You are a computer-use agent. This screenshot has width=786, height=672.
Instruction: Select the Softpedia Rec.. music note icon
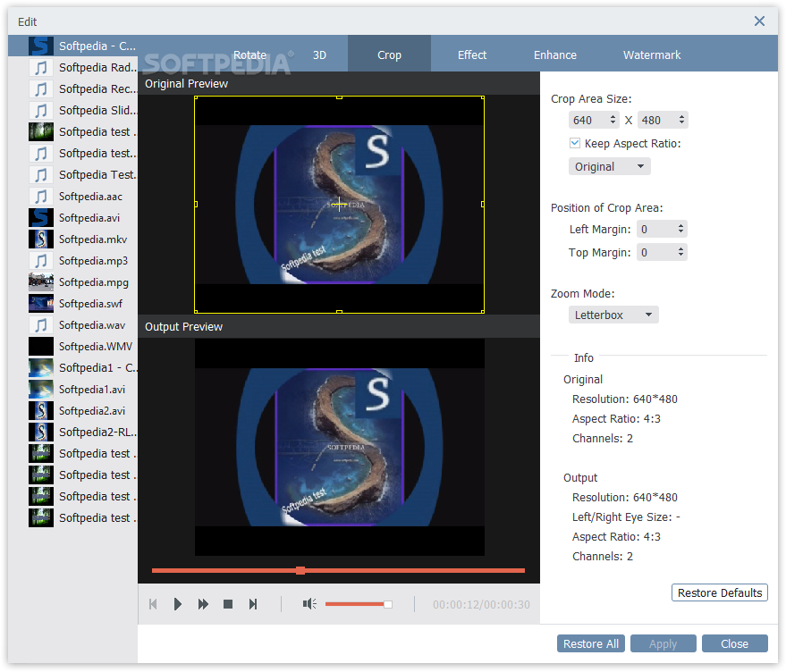point(41,88)
